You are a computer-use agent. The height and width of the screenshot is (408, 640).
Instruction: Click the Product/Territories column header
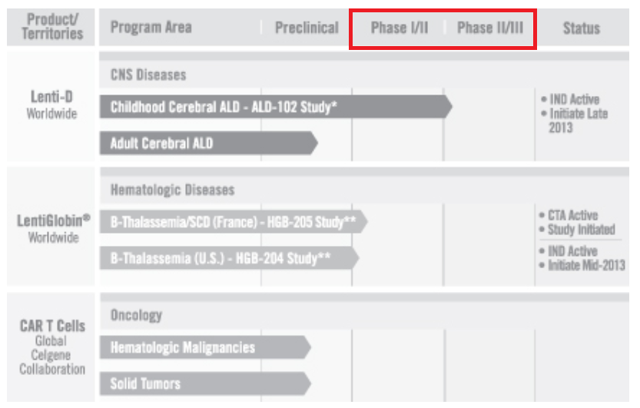(x=51, y=27)
